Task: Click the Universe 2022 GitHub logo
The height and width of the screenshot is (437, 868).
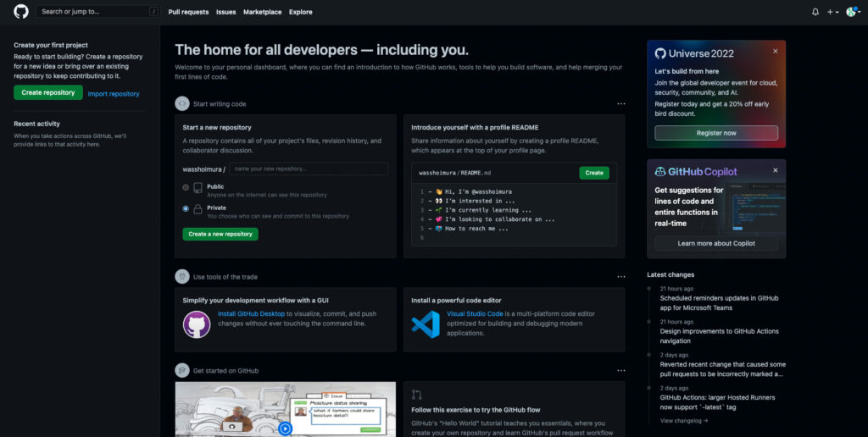Action: click(x=660, y=53)
